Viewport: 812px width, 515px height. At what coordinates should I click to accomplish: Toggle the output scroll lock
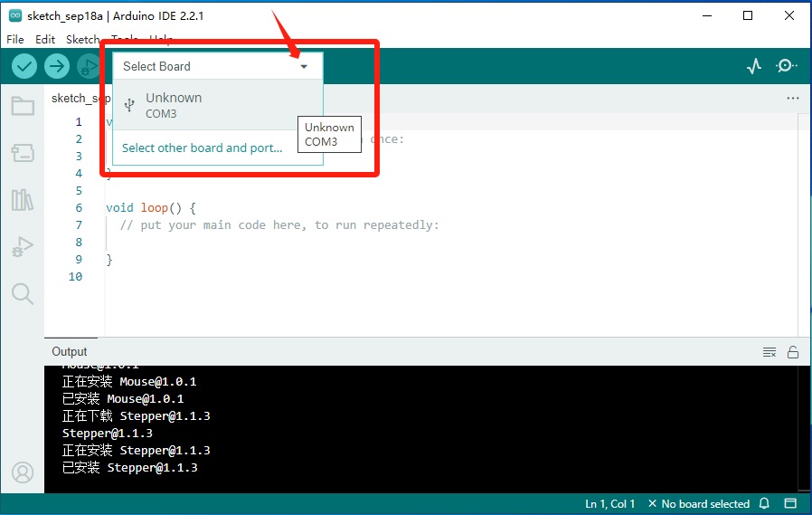tap(793, 352)
